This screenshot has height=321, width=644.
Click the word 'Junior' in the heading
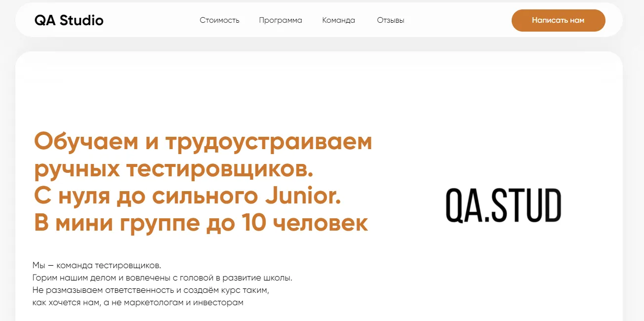[x=301, y=196]
